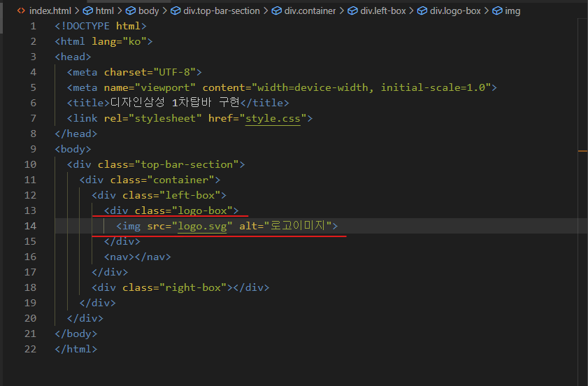Click the </html> closing tag
588x386 pixels.
pos(76,349)
